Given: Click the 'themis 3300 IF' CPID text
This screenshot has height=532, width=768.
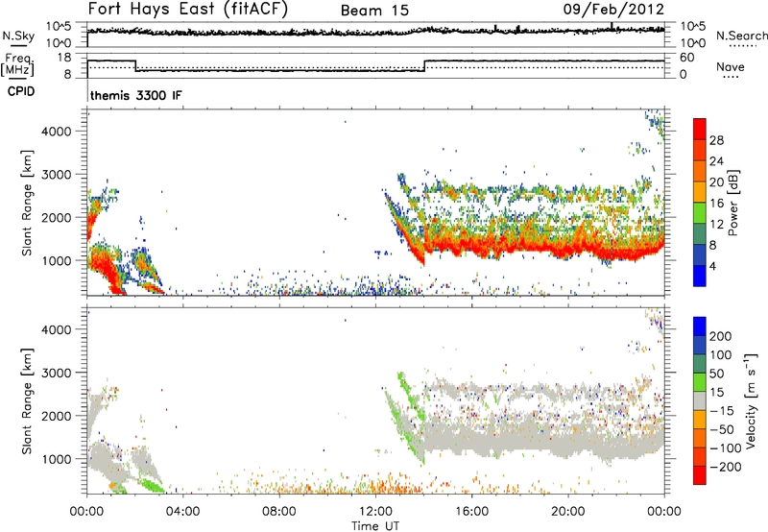Looking at the screenshot, I should (135, 95).
